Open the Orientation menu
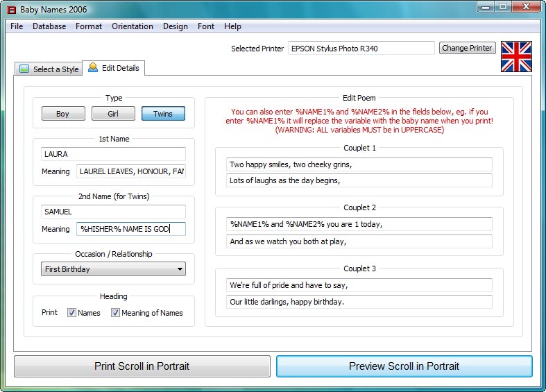 (133, 26)
